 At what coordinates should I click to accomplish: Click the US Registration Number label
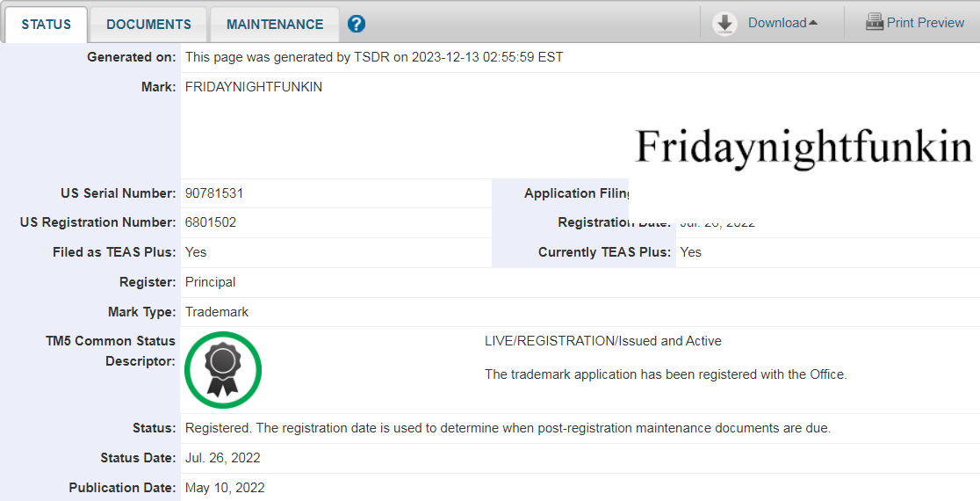(x=98, y=222)
